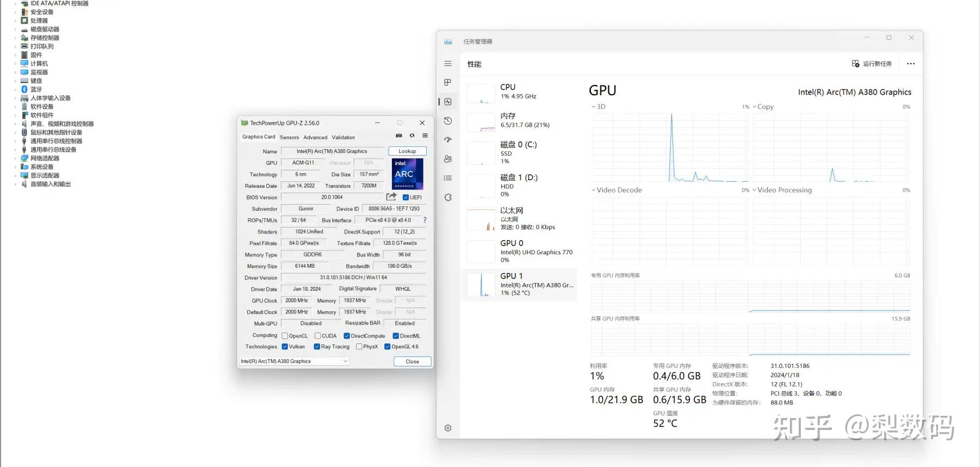Click the BIOS export share icon in GPU-Z
980x467 pixels.
tap(391, 196)
